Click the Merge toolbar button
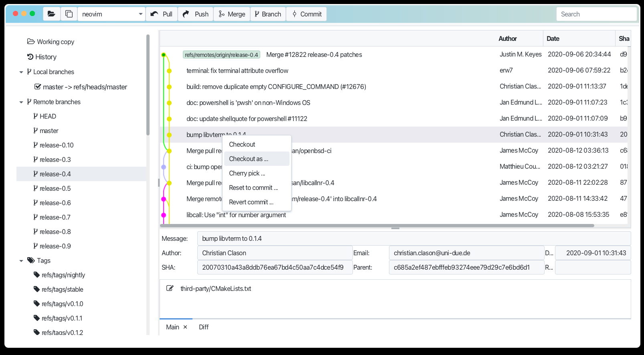Image resolution: width=644 pixels, height=355 pixels. (x=232, y=14)
